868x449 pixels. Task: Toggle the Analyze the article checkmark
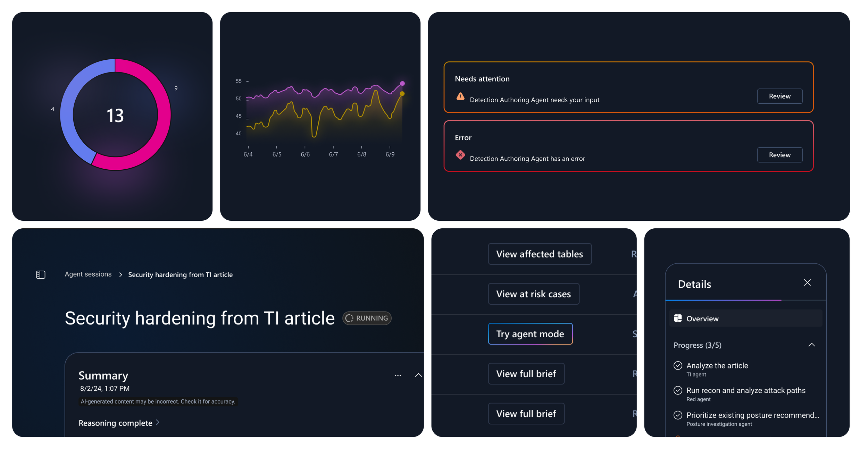[x=678, y=365]
